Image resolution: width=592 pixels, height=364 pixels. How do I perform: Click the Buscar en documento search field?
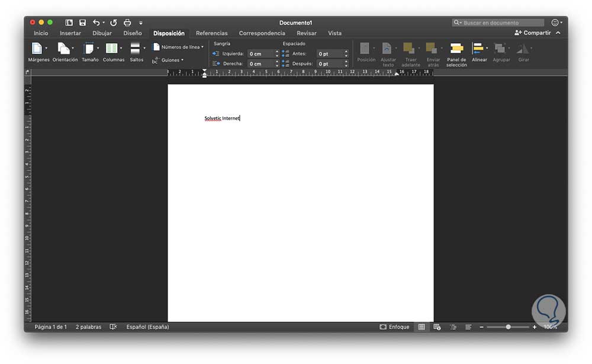coord(498,22)
